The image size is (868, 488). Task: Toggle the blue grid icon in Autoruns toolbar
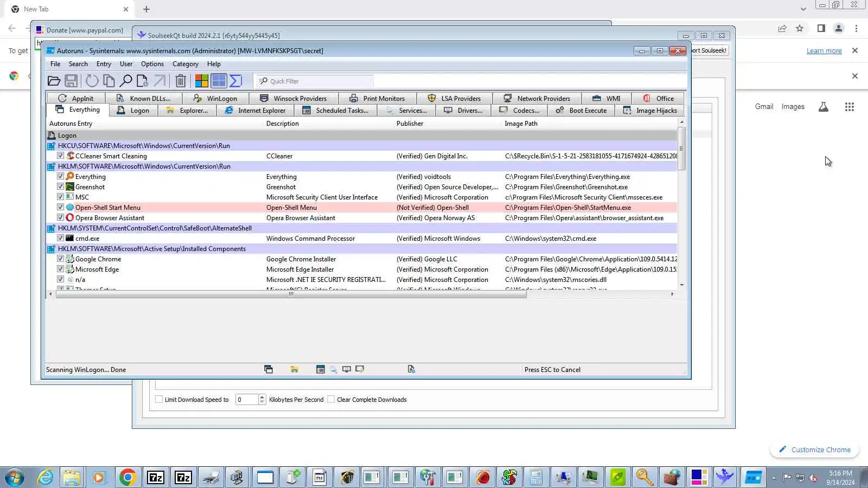(219, 81)
